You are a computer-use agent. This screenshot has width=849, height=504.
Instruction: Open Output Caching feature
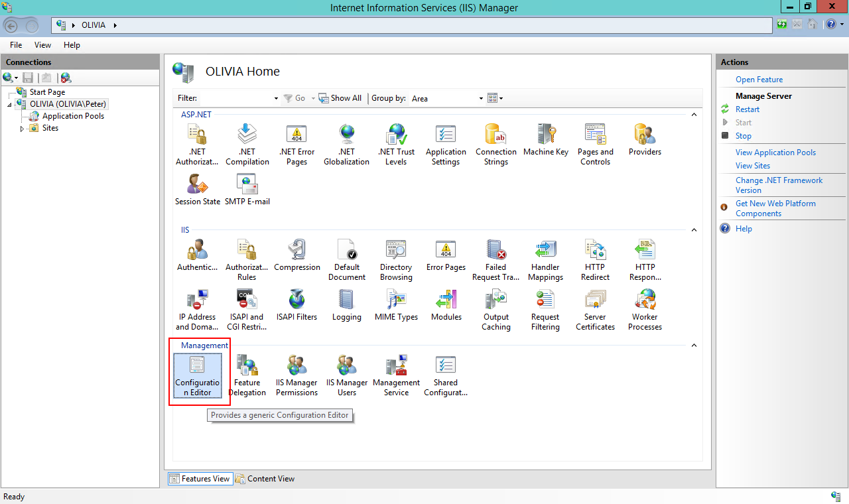click(x=495, y=310)
